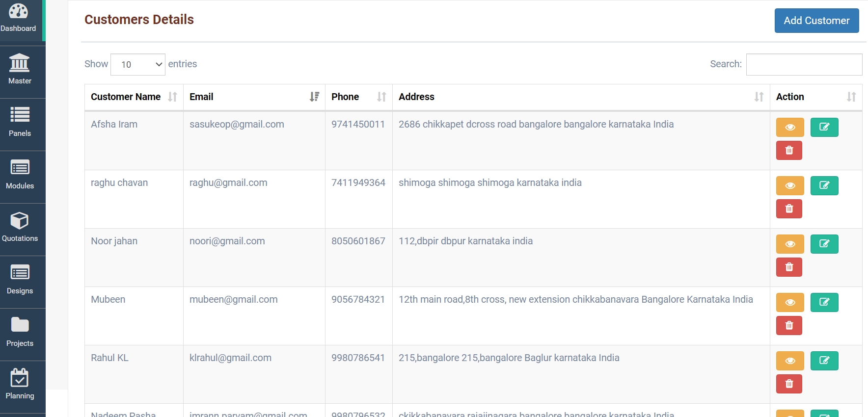Screen dimensions: 868x417
Task: Sort table by Email column
Action: pos(254,97)
